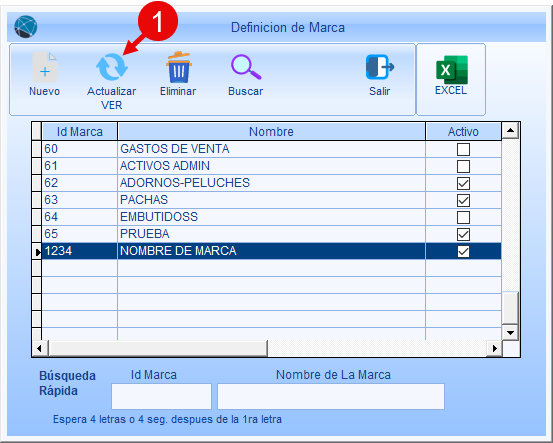
Task: Click the Salir exit icon
Action: pos(379,67)
